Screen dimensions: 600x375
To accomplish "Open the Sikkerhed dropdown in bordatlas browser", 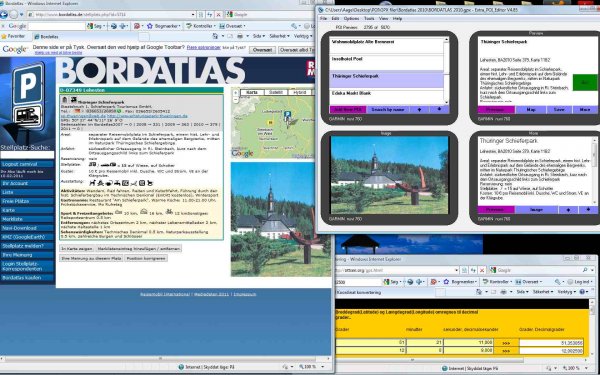I will (279, 36).
